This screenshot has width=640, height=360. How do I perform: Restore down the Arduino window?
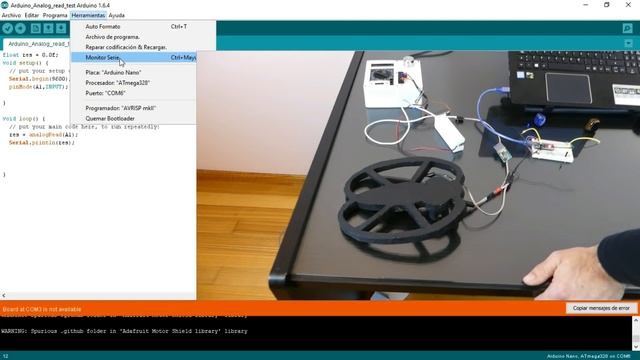(x=607, y=5)
